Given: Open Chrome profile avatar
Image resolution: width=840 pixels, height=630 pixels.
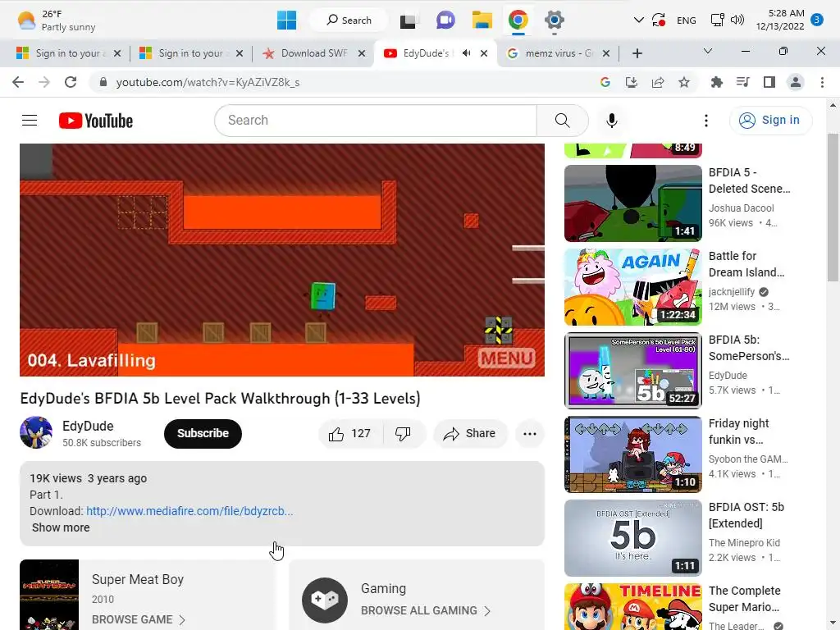Looking at the screenshot, I should pos(796,82).
